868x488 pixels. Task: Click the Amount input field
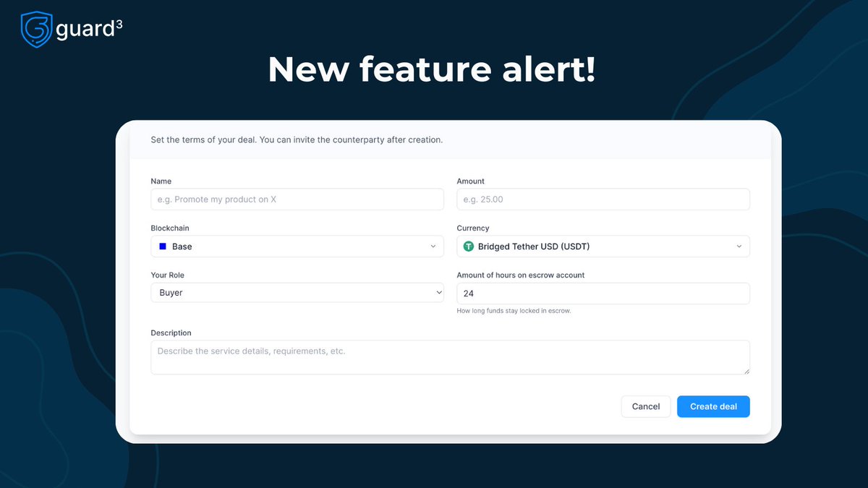tap(603, 200)
